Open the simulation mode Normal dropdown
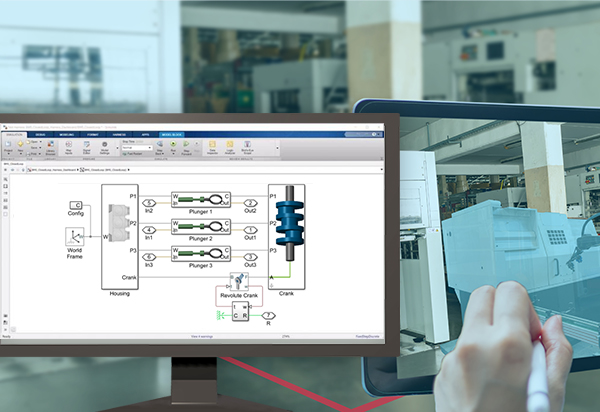Image resolution: width=600 pixels, height=412 pixels. [135, 147]
